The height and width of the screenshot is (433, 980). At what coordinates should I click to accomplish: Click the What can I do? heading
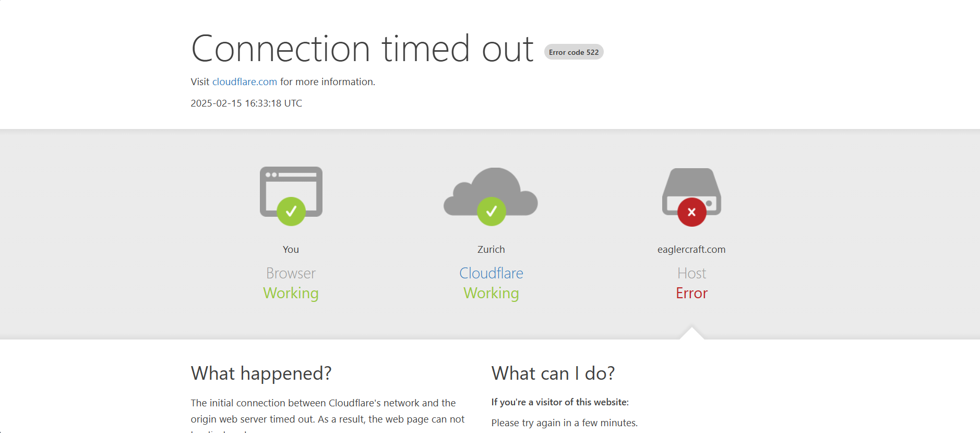(553, 373)
